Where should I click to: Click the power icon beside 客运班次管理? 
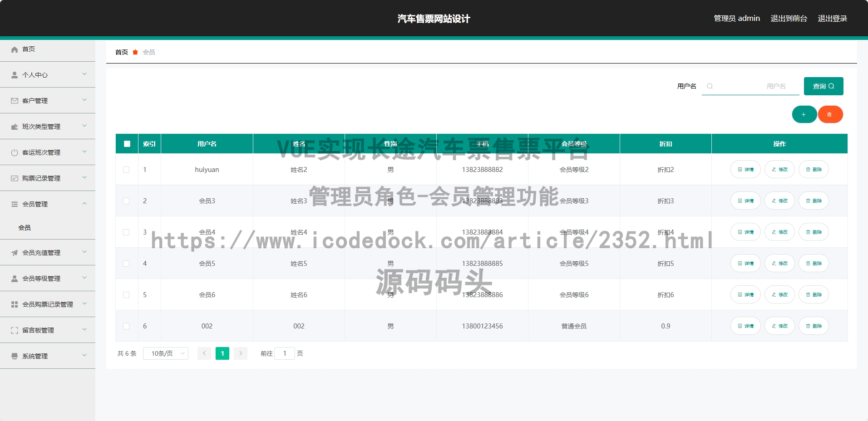pos(15,152)
